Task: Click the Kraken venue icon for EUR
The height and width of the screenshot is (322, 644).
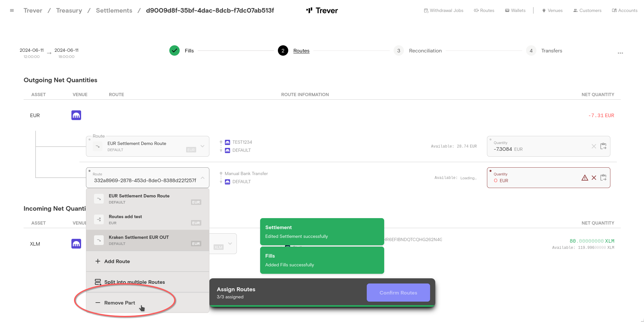Action: [x=76, y=115]
